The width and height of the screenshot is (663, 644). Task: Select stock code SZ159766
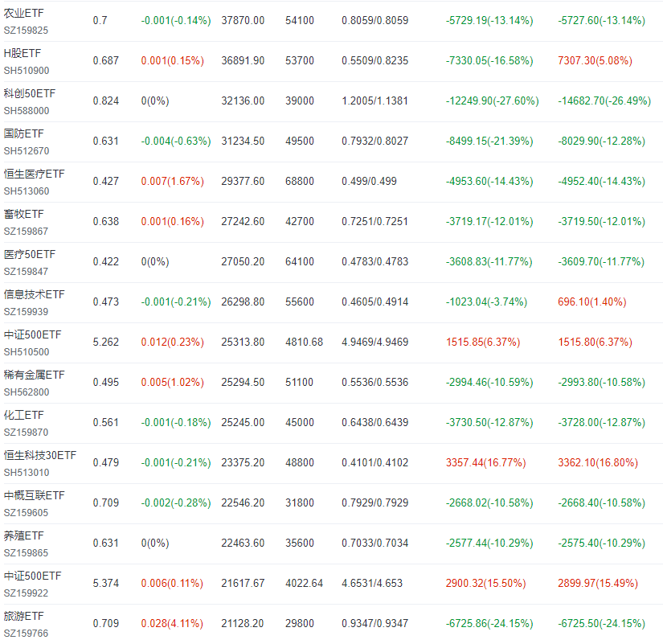tap(26, 634)
